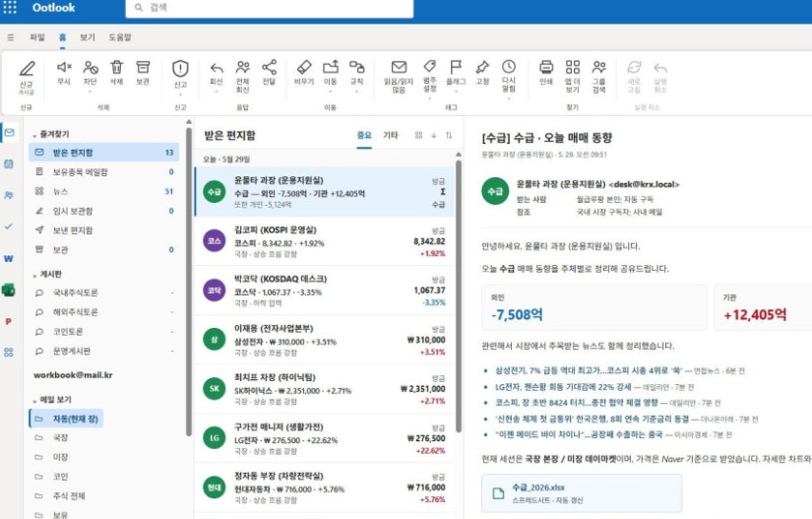Open the dropdown arrow under 신고
The image size is (812, 519).
180,95
